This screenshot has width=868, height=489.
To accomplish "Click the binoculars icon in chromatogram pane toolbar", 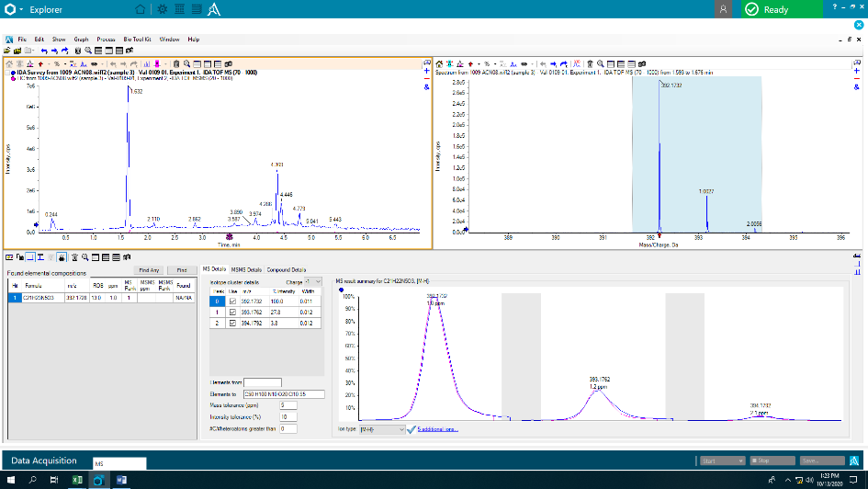I will coord(229,64).
